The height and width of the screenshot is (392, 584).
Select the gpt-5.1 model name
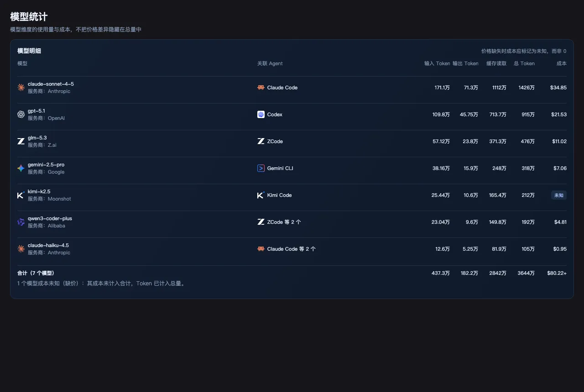pyautogui.click(x=36, y=111)
